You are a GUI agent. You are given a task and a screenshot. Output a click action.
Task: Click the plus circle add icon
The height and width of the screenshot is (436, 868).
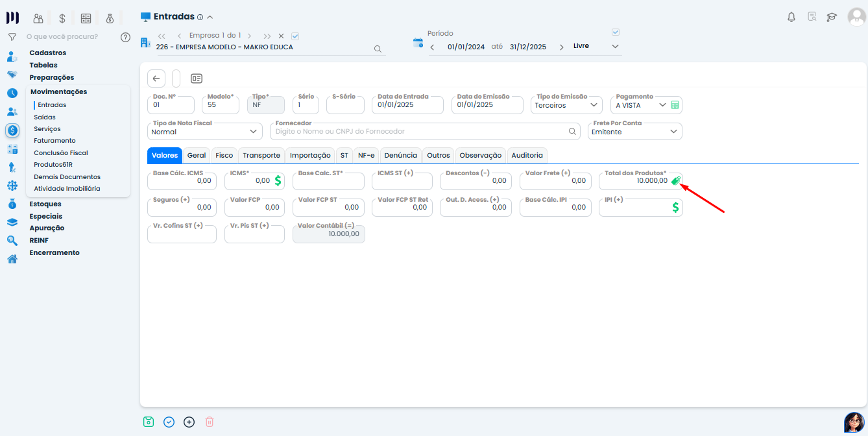189,422
